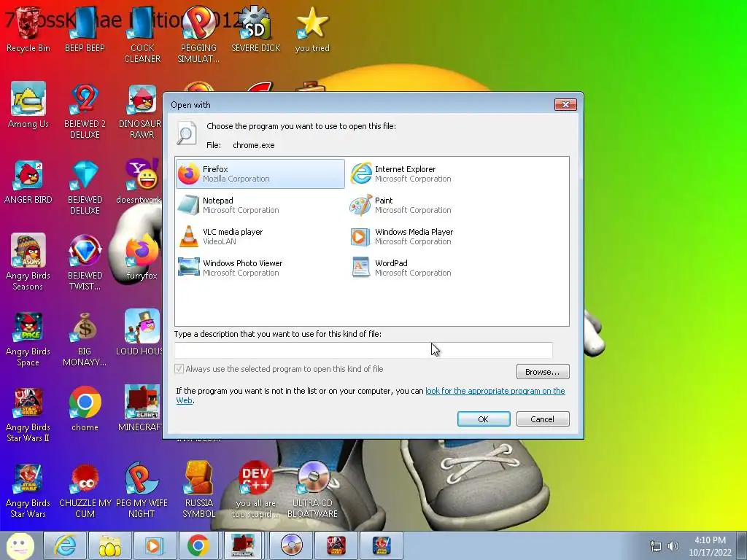Select the 'you tried' star icon
Image resolution: width=747 pixels, height=560 pixels.
click(312, 29)
